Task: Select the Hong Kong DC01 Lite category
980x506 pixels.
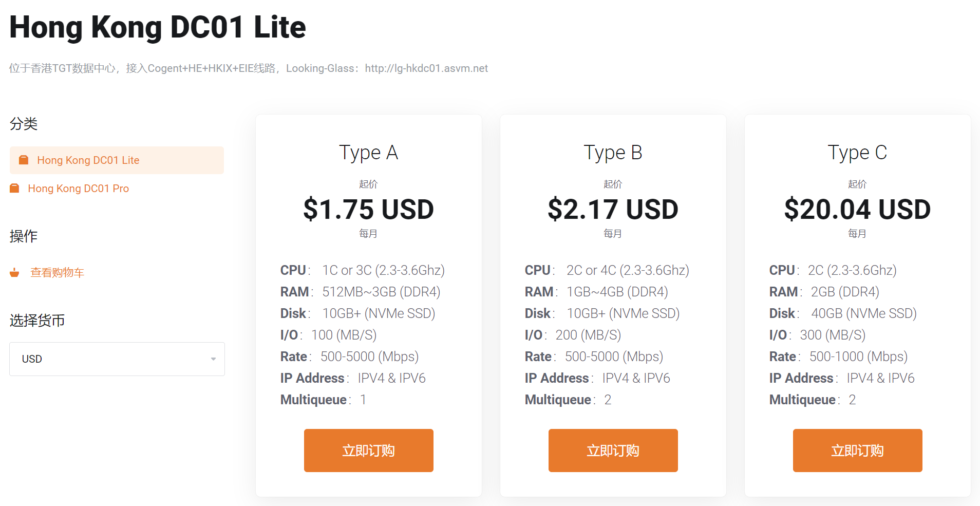Action: (x=88, y=160)
